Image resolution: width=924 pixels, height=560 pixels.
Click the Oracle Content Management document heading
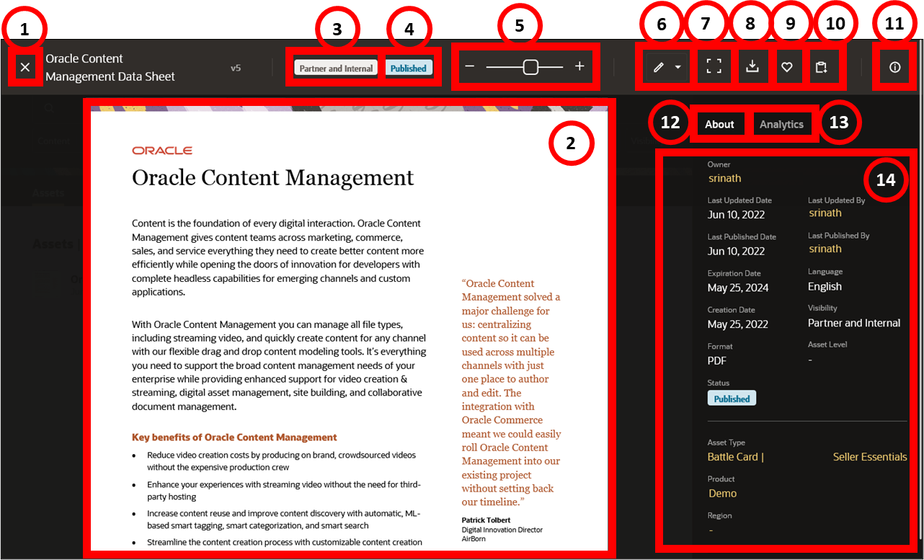click(273, 178)
